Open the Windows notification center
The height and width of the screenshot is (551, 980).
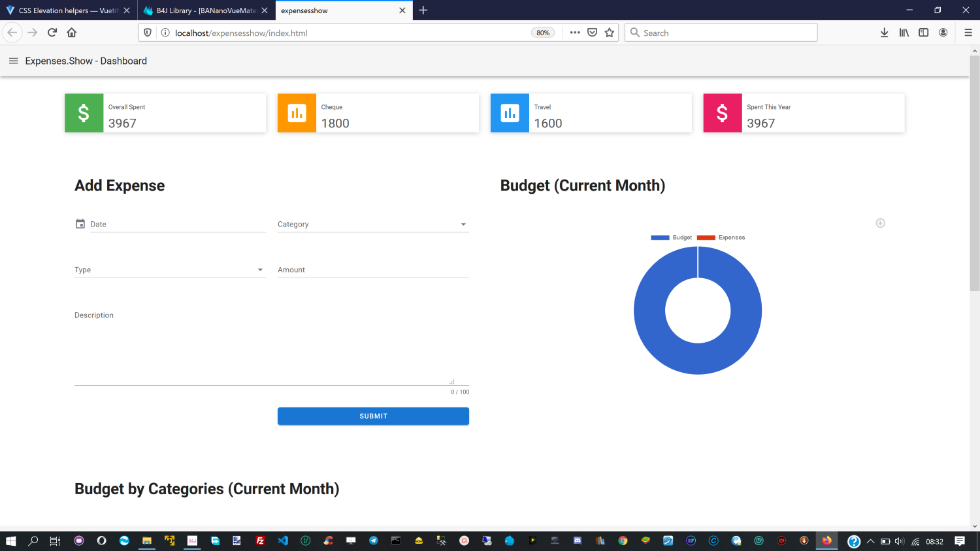point(960,541)
